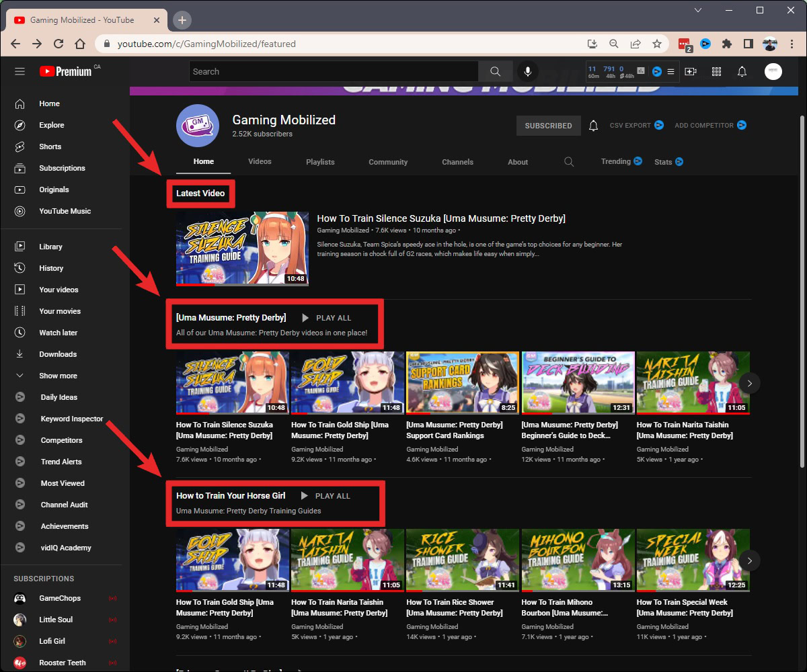The width and height of the screenshot is (807, 672).
Task: Open the hamburger guide menu
Action: (20, 71)
